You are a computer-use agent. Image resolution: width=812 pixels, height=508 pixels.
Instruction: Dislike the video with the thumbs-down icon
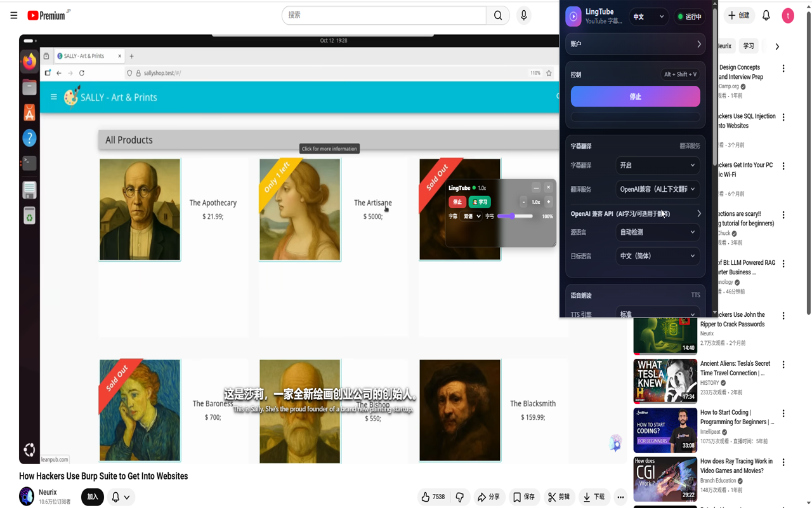pyautogui.click(x=459, y=497)
